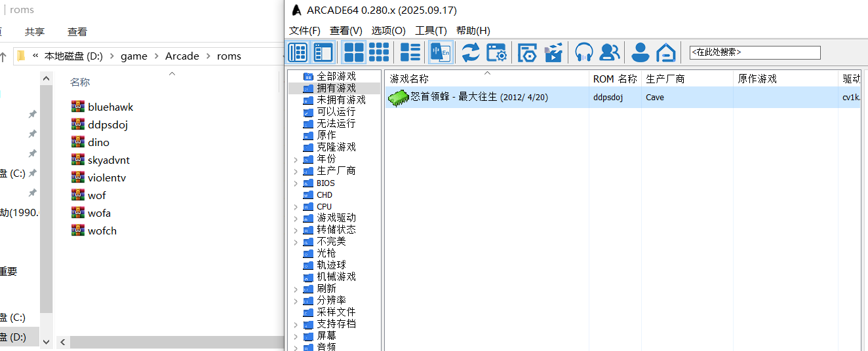Click the refresh game list icon
This screenshot has height=351, width=868.
click(470, 52)
